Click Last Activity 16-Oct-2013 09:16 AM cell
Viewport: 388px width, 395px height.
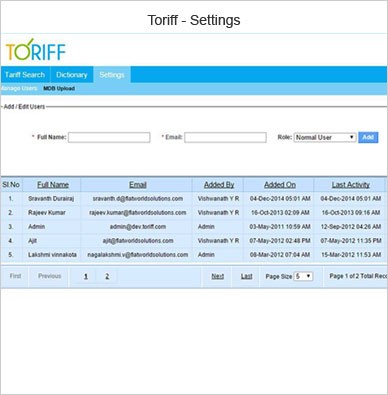tap(351, 213)
